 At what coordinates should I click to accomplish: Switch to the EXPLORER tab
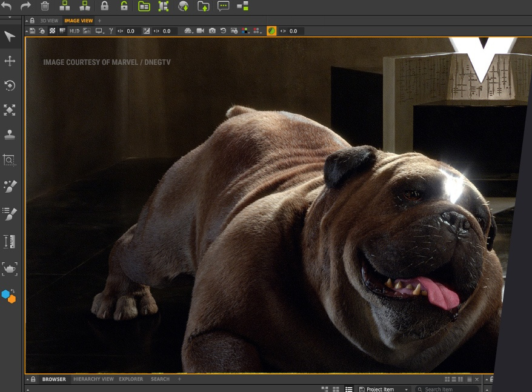point(131,379)
